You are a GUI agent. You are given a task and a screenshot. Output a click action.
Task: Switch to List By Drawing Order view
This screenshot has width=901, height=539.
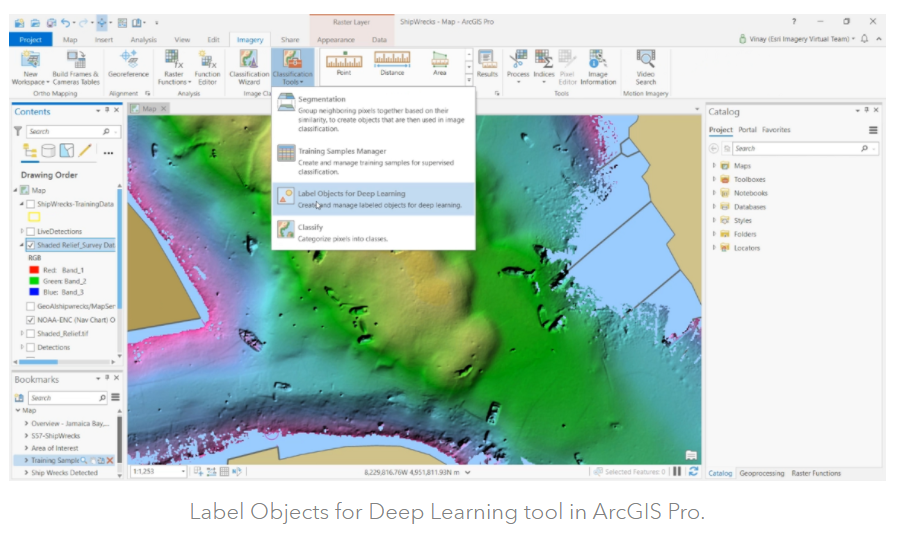click(30, 151)
